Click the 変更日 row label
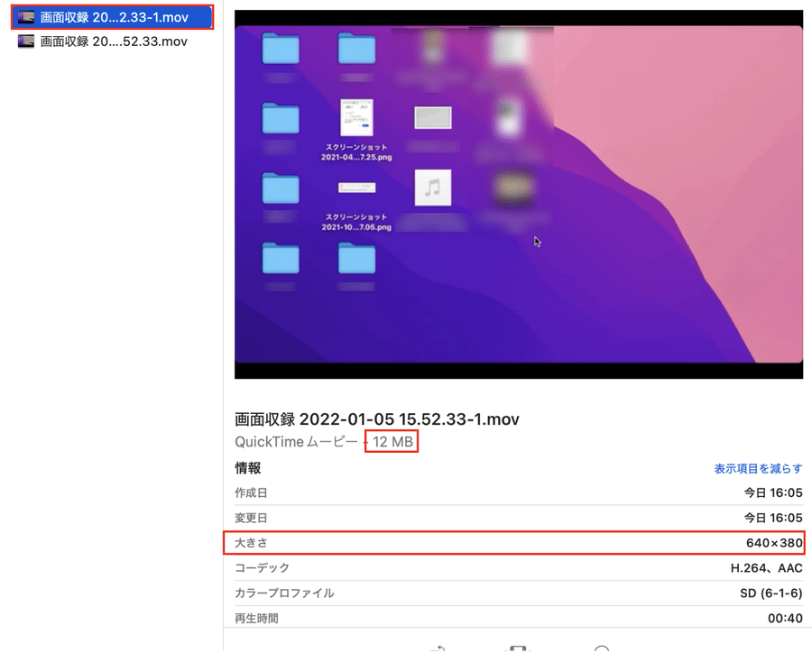The height and width of the screenshot is (653, 812). coord(251,518)
